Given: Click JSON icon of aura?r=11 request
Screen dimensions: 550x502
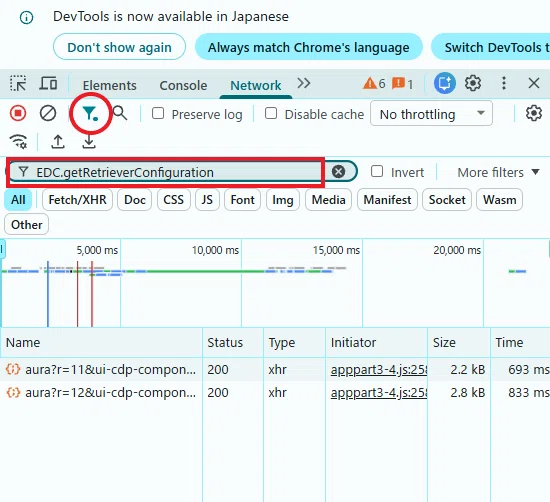Looking at the screenshot, I should pos(13,369).
